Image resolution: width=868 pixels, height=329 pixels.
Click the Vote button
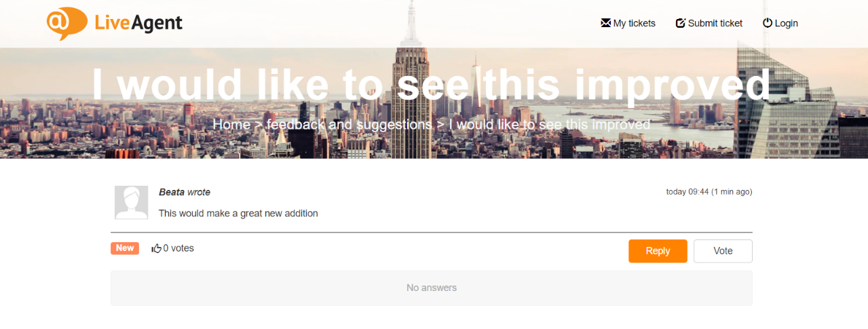tap(723, 251)
